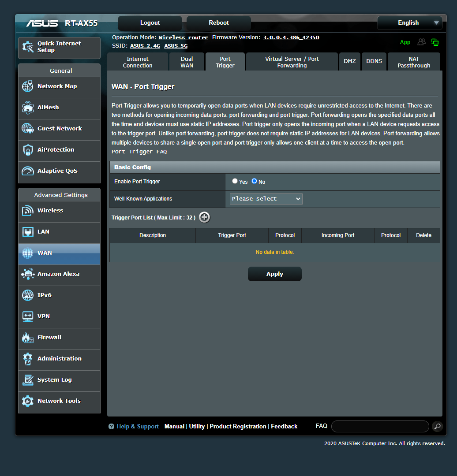457x476 pixels.
Task: Switch to the Dual WAN tab
Action: (187, 62)
